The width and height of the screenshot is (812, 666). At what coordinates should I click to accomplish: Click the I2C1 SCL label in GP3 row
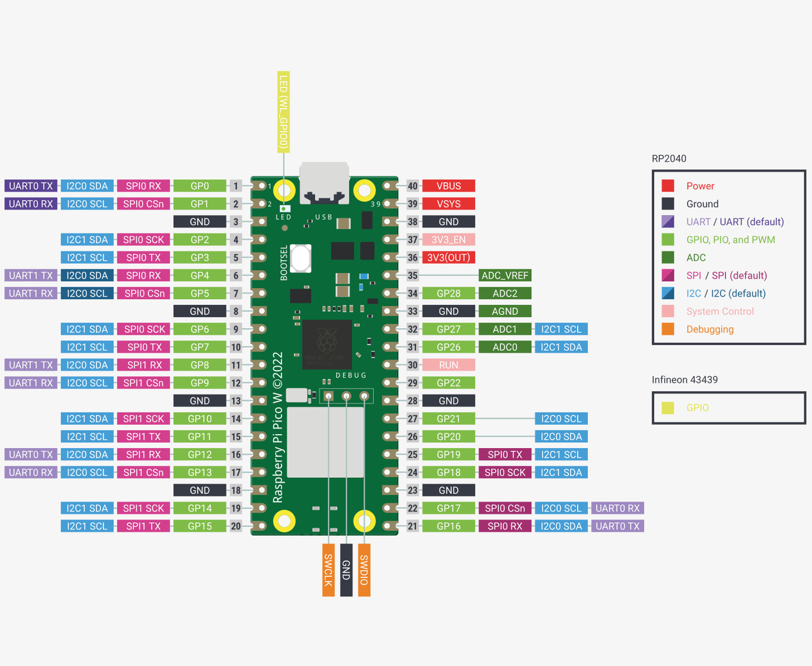87,258
